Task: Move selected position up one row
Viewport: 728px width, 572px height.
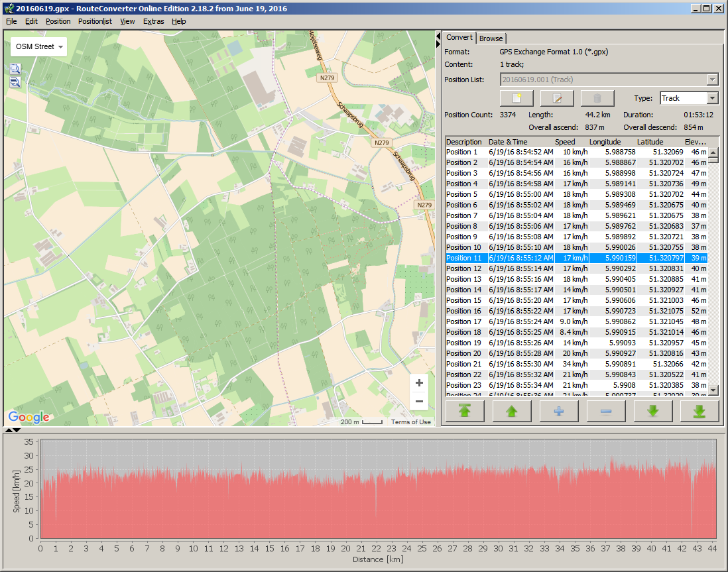Action: coord(512,412)
